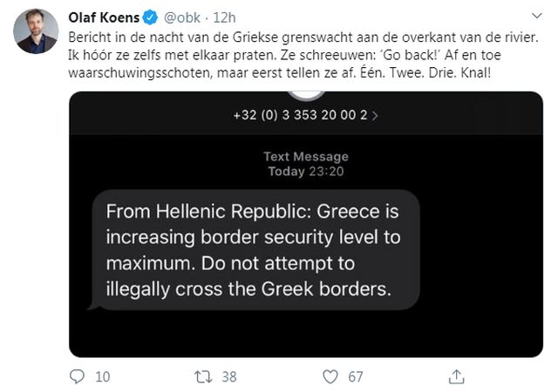Viewport: 558px width, 392px height.
Task: Click the like count 67
Action: [356, 376]
